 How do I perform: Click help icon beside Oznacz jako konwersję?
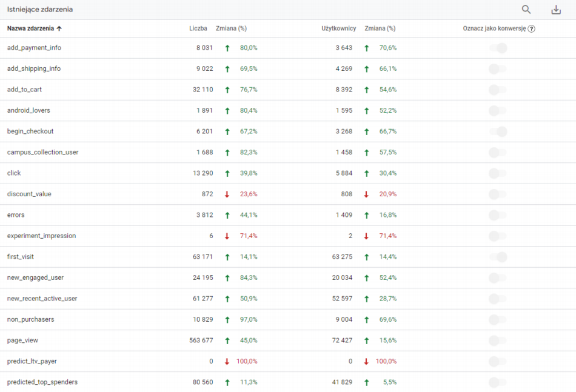(532, 28)
